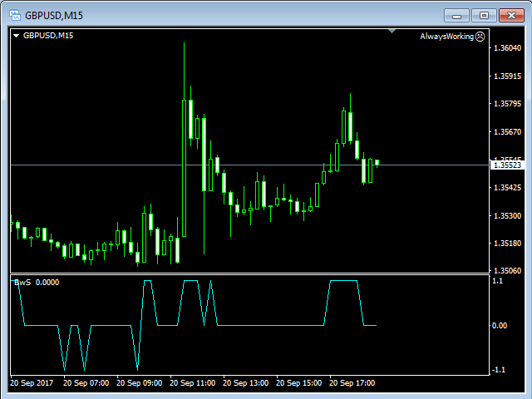Minimize the GBPUSD,M15 chart window
Screen dimensions: 532x399
tap(458, 15)
